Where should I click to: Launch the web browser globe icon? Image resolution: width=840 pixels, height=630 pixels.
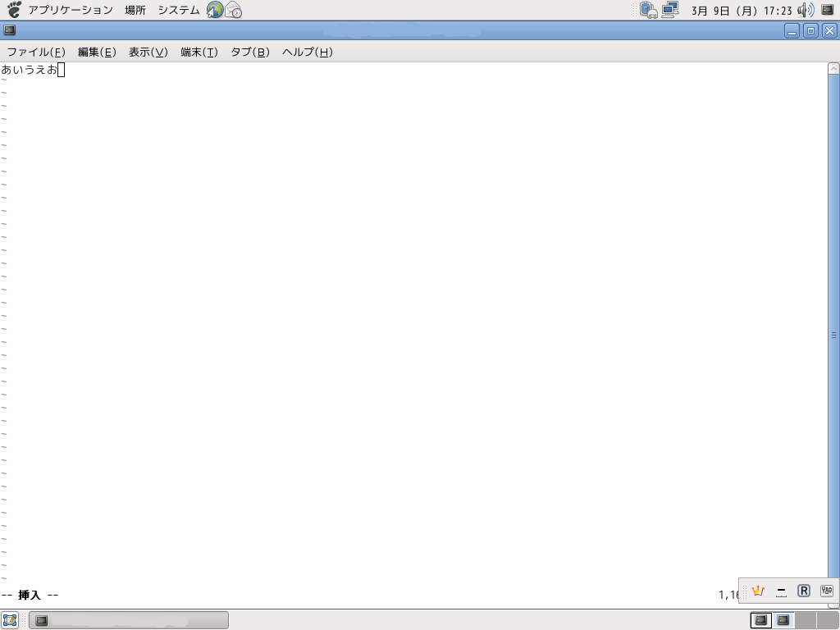(215, 10)
